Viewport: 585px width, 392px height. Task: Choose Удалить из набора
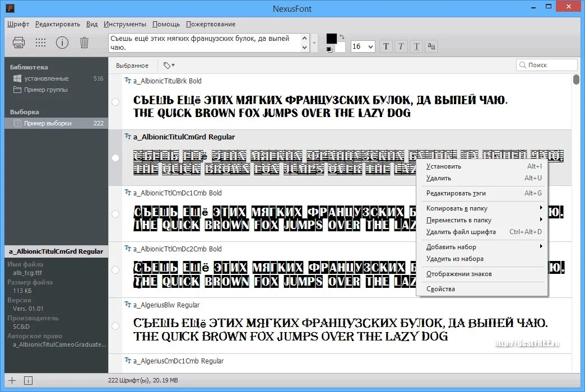tap(483, 259)
